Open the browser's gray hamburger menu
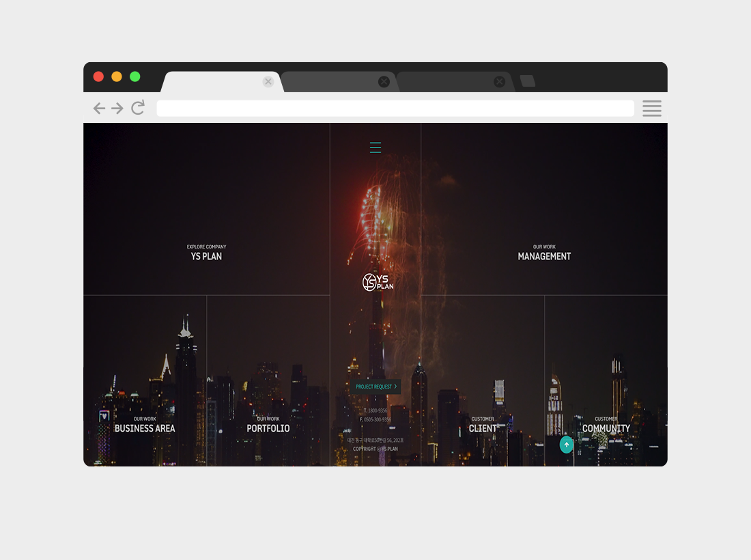Viewport: 751px width, 560px height. tap(651, 108)
